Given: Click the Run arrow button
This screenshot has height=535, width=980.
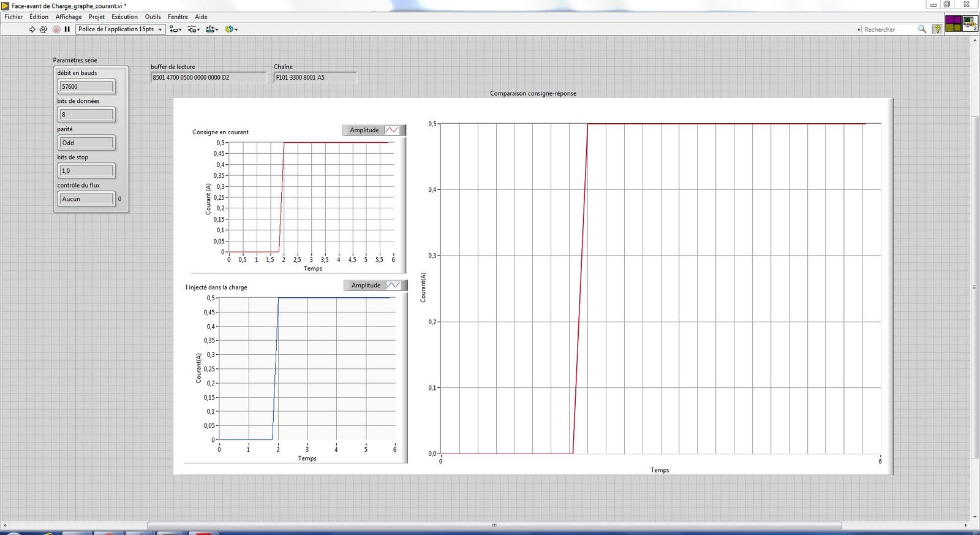Looking at the screenshot, I should (32, 29).
